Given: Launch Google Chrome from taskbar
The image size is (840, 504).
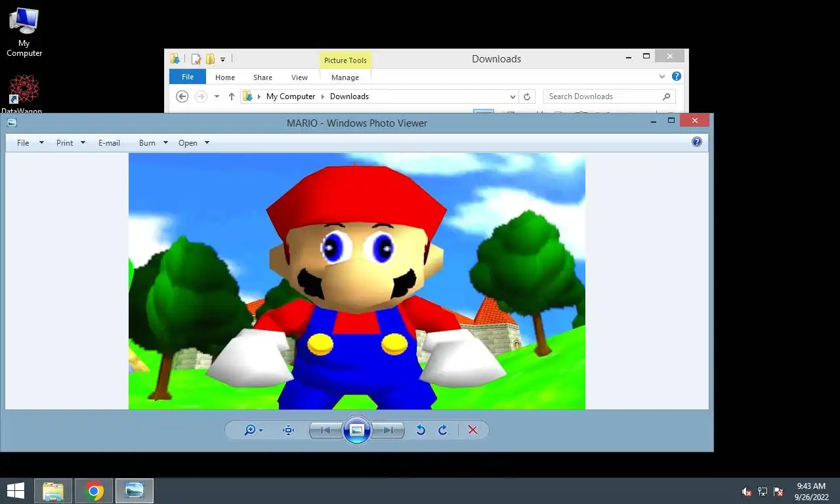Looking at the screenshot, I should click(94, 491).
